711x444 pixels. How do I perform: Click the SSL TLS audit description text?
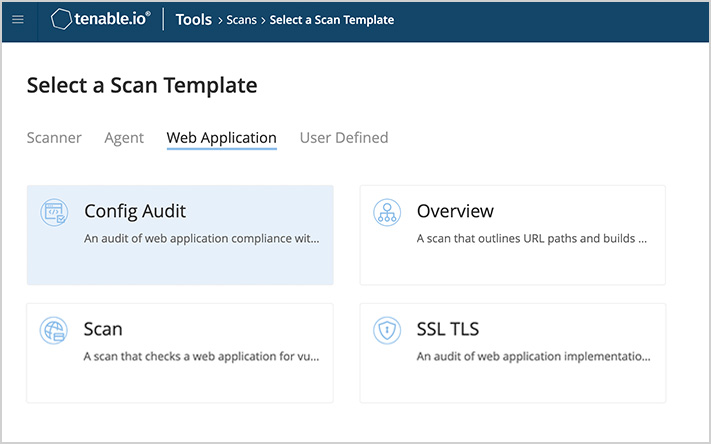(533, 356)
